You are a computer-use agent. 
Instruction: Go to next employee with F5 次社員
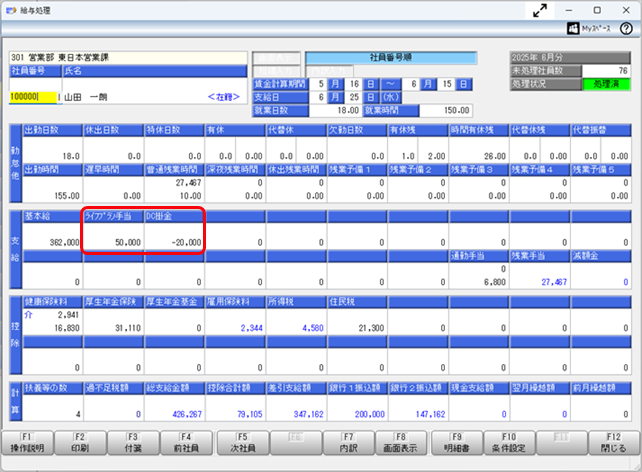[243, 443]
